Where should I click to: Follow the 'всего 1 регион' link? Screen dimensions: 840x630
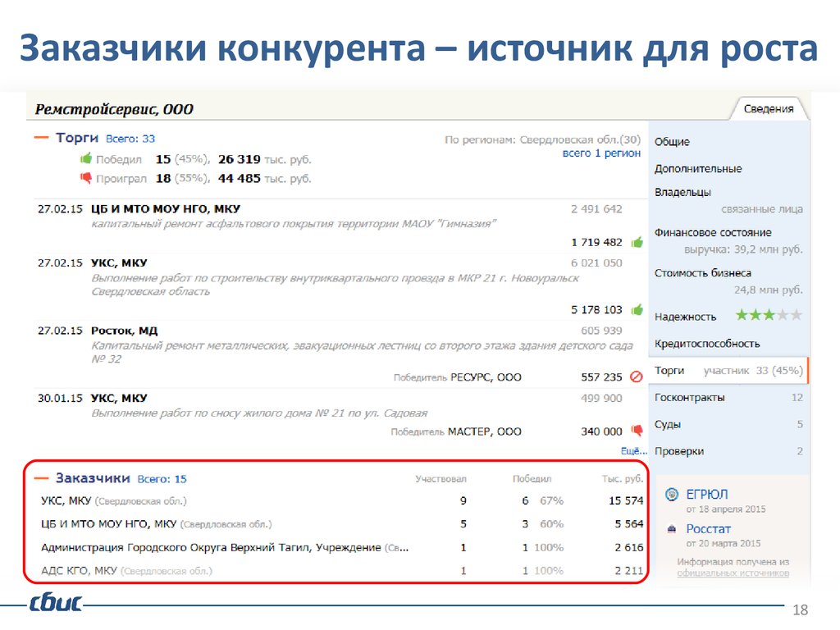tap(600, 153)
